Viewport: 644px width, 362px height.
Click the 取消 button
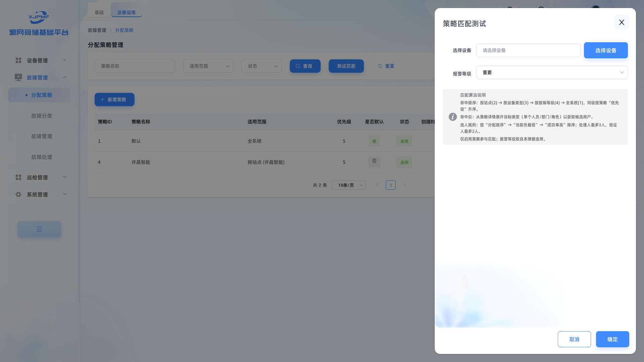(x=574, y=339)
